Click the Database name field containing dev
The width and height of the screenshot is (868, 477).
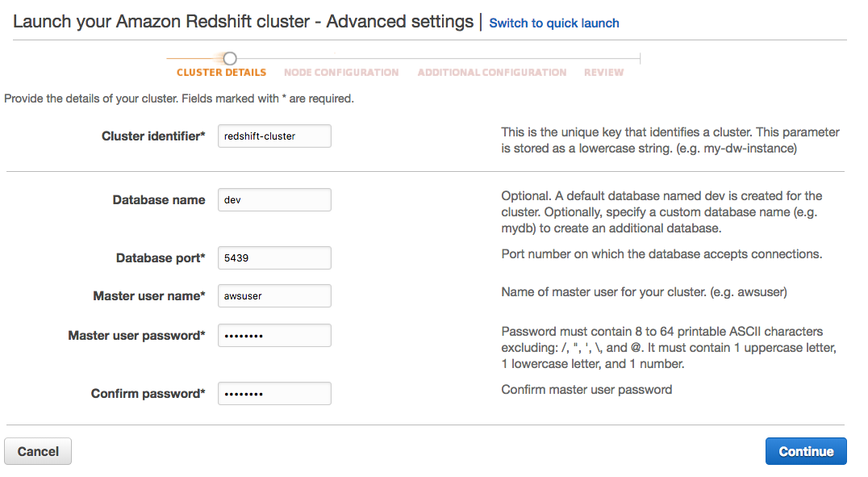pyautogui.click(x=274, y=200)
